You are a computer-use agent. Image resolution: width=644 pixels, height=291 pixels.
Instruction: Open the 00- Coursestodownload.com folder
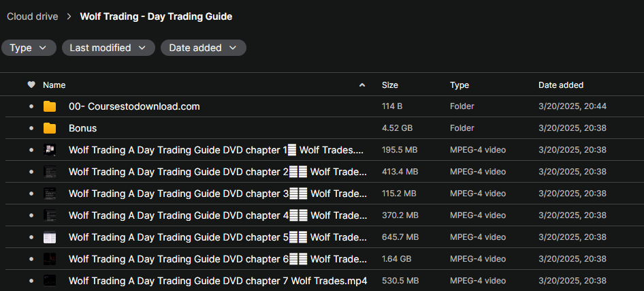coord(134,106)
